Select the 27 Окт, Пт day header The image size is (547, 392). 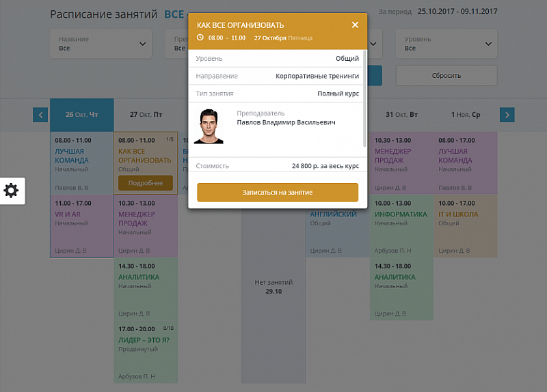pyautogui.click(x=146, y=115)
